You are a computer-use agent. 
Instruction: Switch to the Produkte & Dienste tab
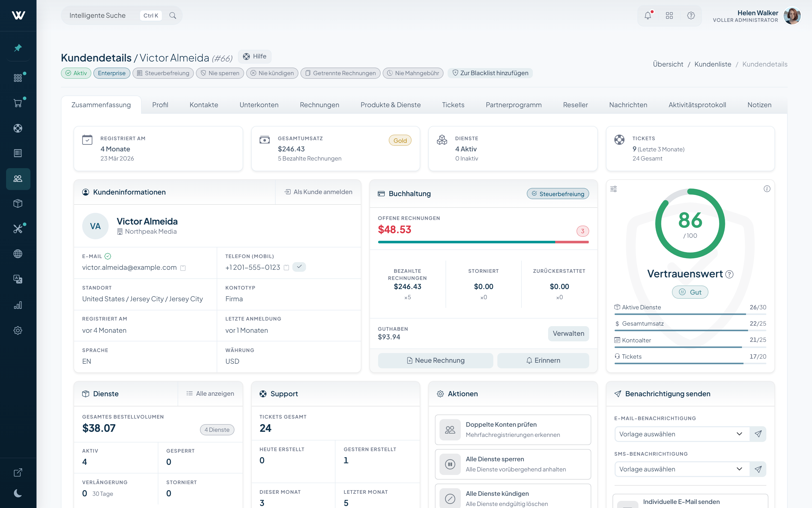391,105
